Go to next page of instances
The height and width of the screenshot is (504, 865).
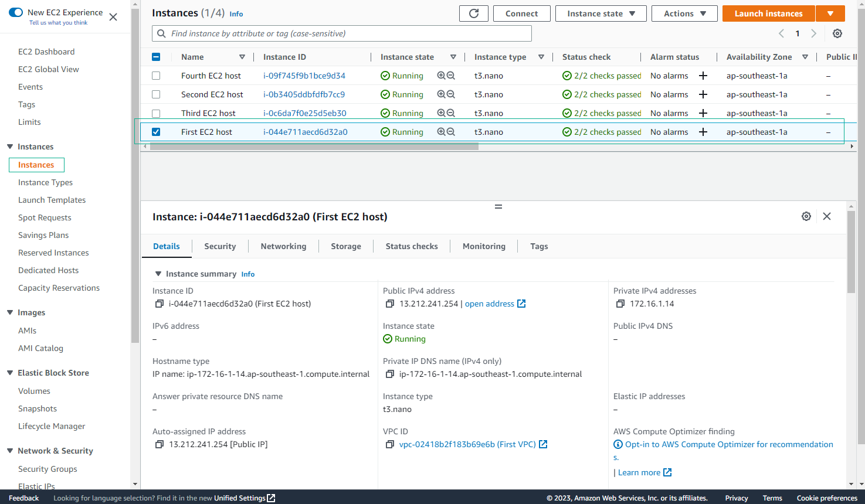[813, 33]
